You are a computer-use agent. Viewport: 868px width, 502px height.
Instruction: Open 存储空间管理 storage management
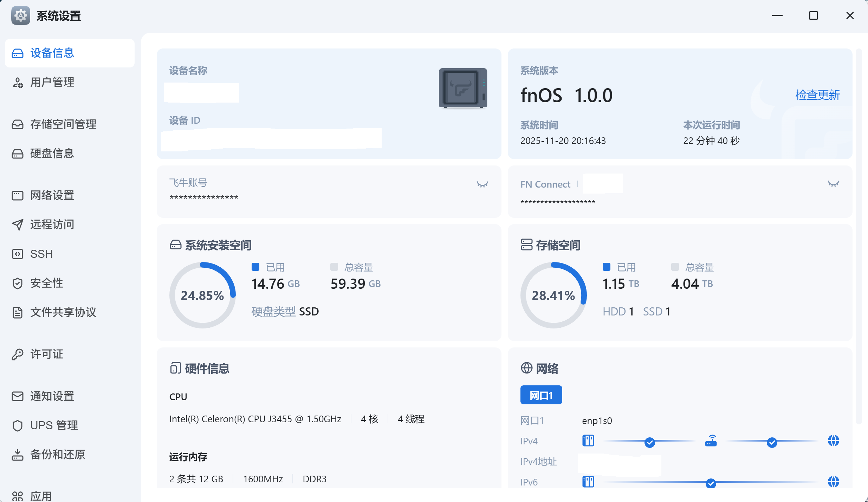coord(63,124)
